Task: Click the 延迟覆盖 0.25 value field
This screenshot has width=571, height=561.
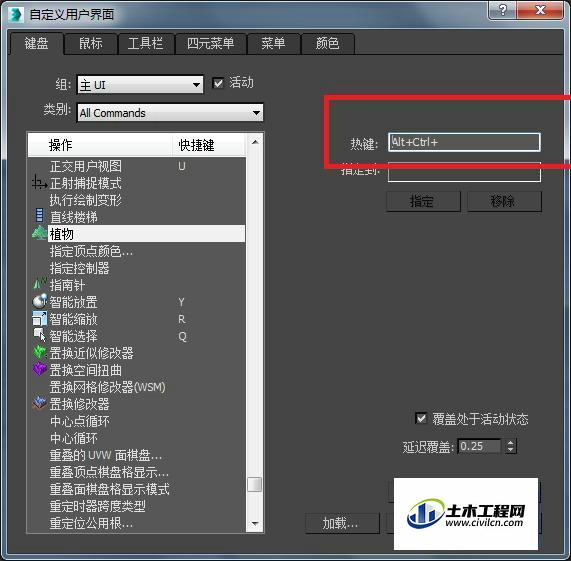Action: pos(479,446)
